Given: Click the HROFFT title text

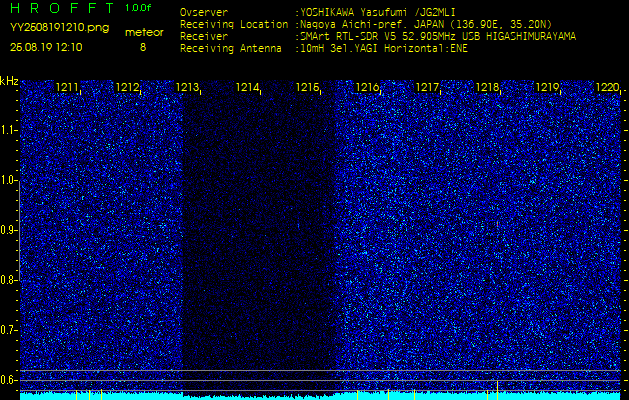Looking at the screenshot, I should pos(61,8).
